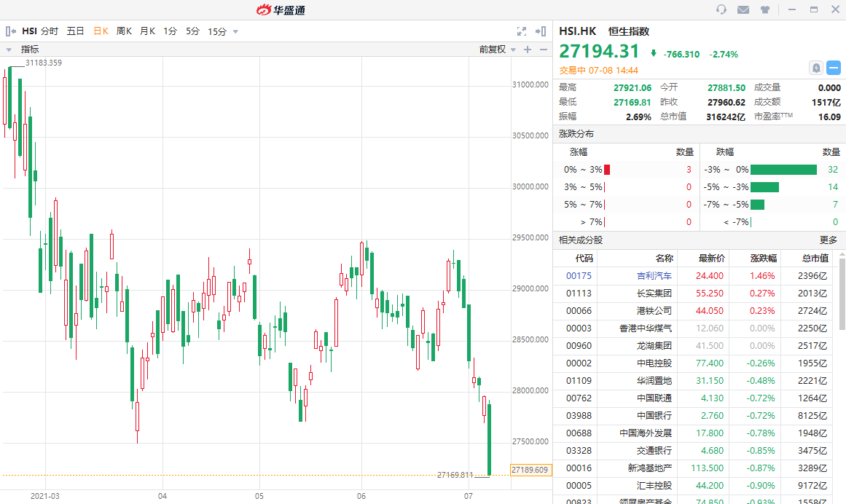Click the green -3%~0% decline distribution bar
Image resolution: width=846 pixels, height=504 pixels.
pos(783,170)
